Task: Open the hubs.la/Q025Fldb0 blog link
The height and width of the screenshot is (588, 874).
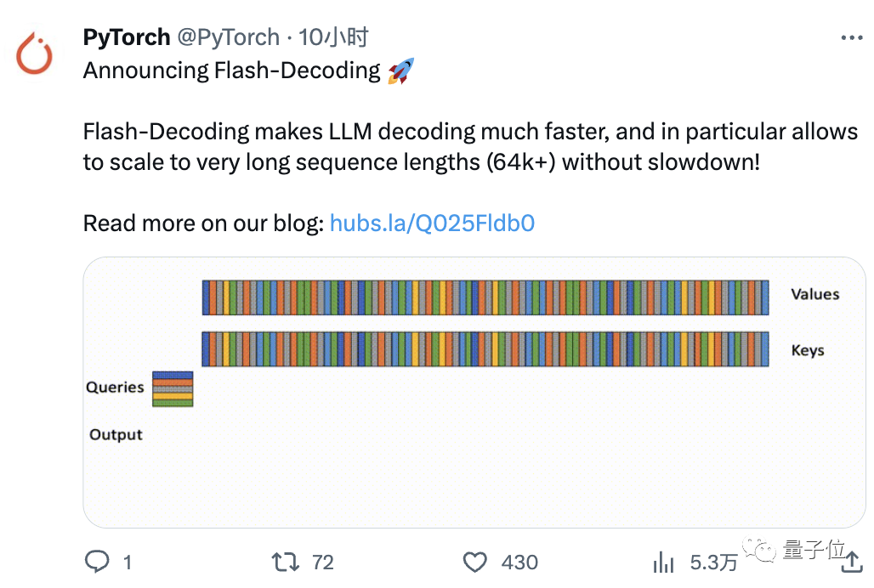Action: tap(432, 223)
